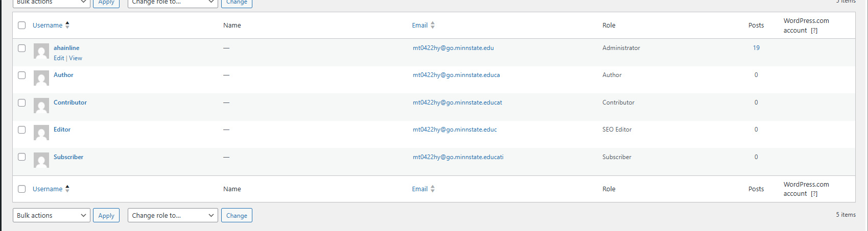Check the box for ahainline user
The image size is (868, 231).
[21, 48]
